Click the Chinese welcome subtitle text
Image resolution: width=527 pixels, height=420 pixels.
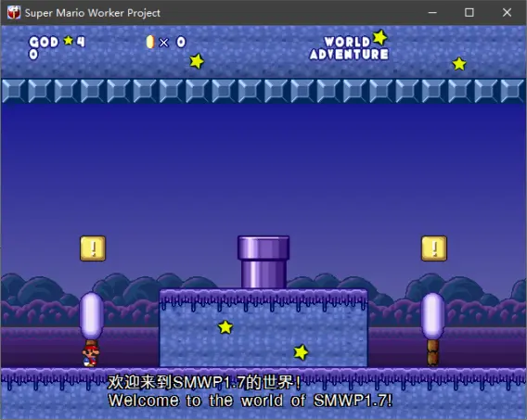click(x=204, y=382)
